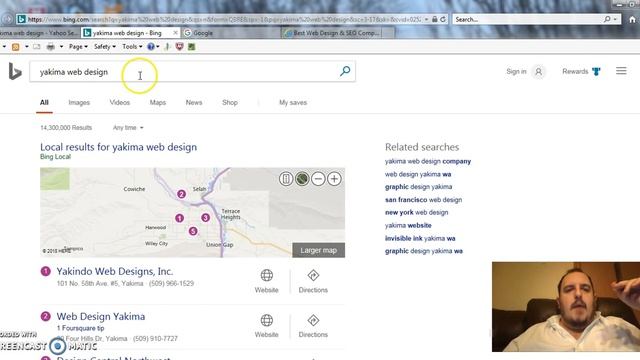Image resolution: width=640 pixels, height=360 pixels.
Task: Click the Sign in link
Action: (x=516, y=71)
